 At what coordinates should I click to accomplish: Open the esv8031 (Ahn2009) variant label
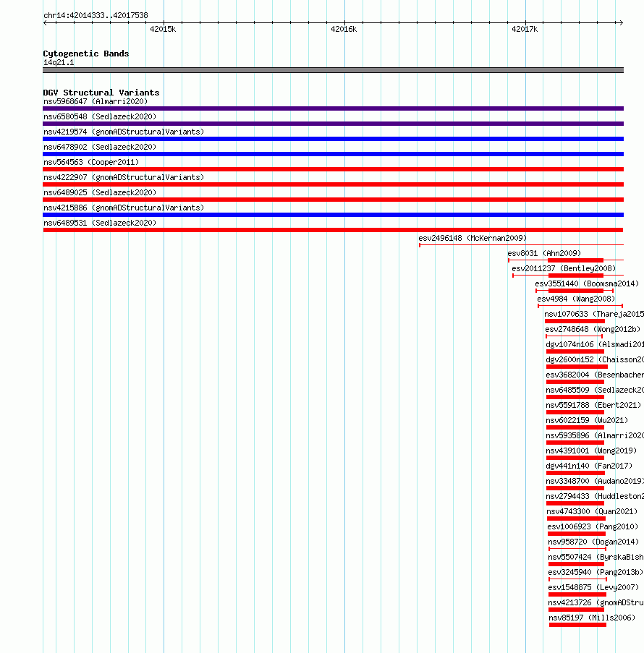[x=544, y=253]
